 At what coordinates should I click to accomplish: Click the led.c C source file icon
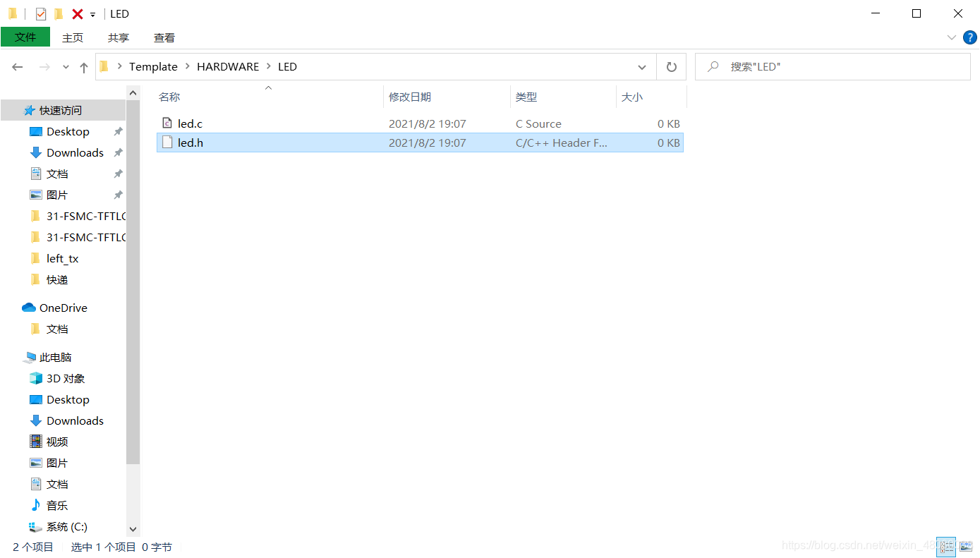click(x=167, y=123)
